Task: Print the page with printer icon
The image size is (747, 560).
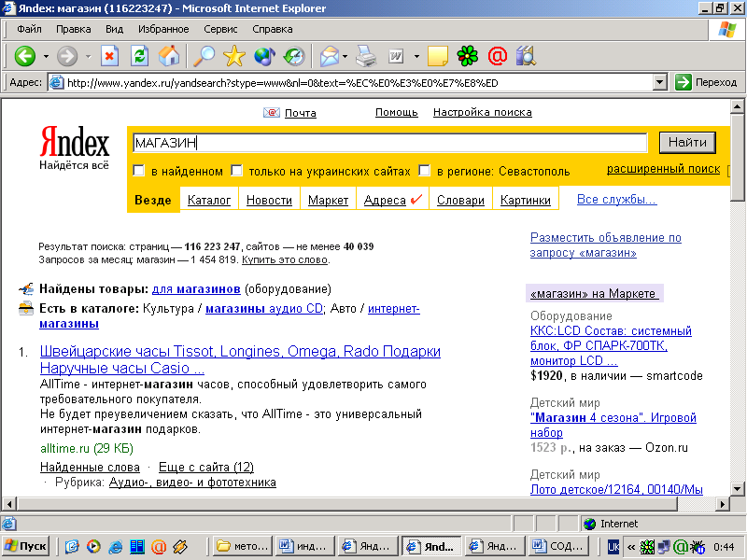Action: 366,56
